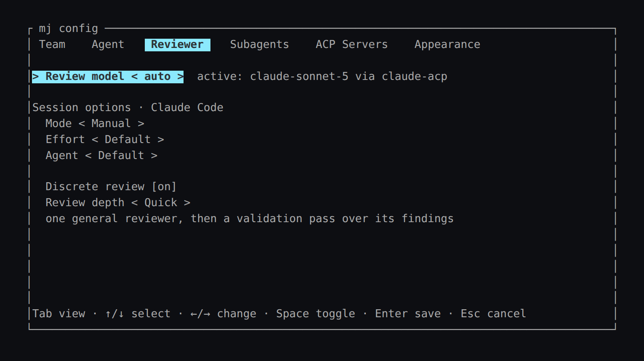This screenshot has width=644, height=361.
Task: Click the right arrow after Quick
Action: (187, 203)
